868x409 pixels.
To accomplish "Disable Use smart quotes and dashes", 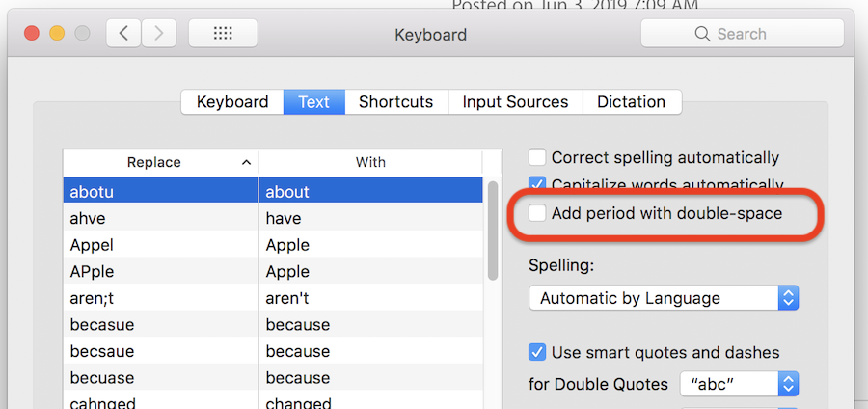I will coord(536,352).
